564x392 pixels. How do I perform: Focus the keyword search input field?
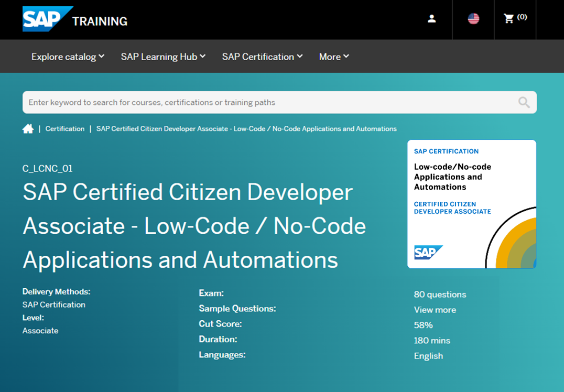pyautogui.click(x=267, y=102)
